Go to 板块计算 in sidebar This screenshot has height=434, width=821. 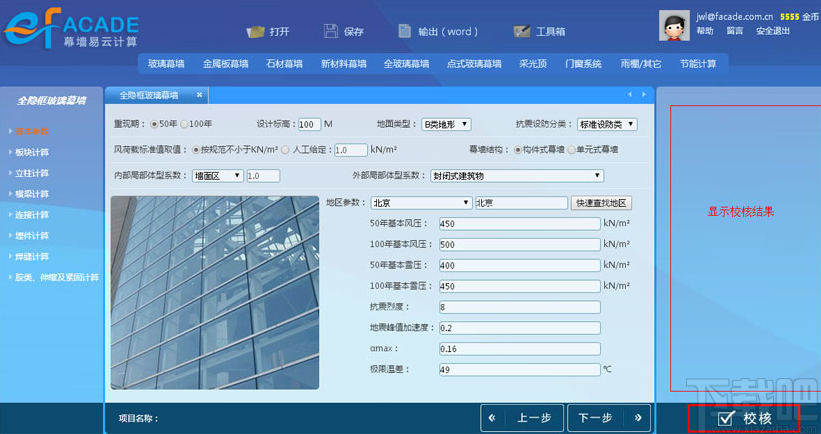click(31, 152)
